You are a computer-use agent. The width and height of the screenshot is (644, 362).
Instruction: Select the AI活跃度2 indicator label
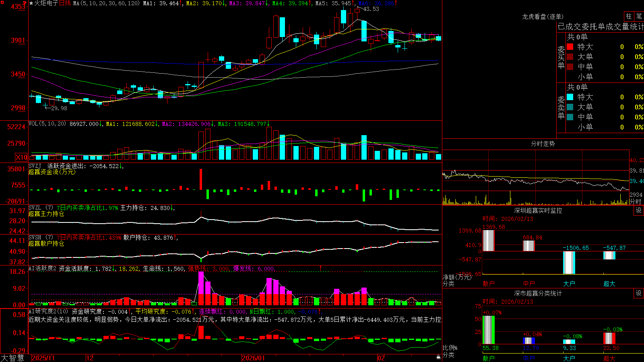point(43,268)
